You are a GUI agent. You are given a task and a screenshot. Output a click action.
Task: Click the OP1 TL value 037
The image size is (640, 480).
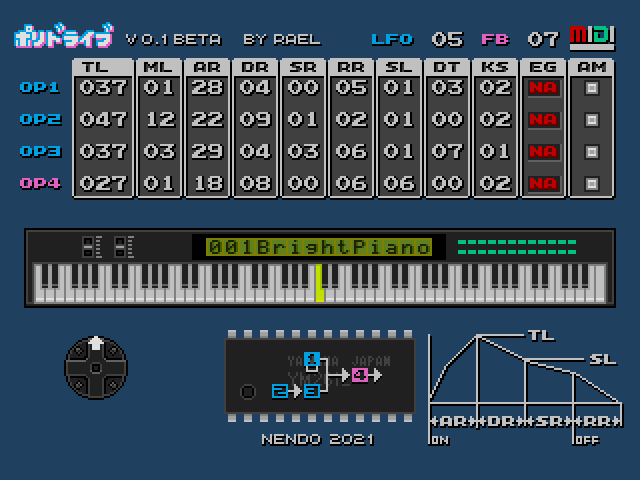pyautogui.click(x=103, y=87)
